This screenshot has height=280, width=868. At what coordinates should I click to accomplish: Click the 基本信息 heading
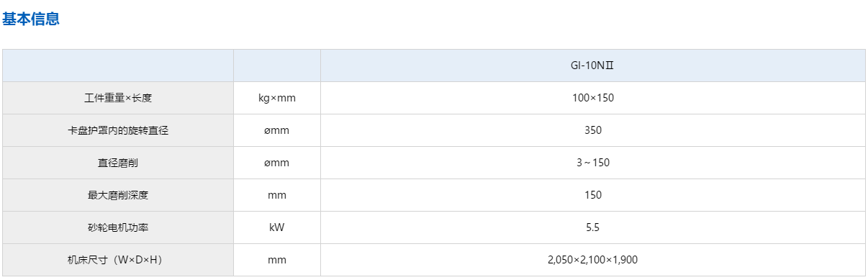pos(31,19)
